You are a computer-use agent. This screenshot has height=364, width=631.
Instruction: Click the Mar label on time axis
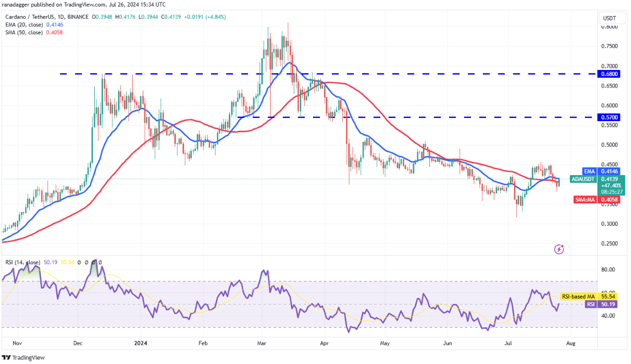262,343
